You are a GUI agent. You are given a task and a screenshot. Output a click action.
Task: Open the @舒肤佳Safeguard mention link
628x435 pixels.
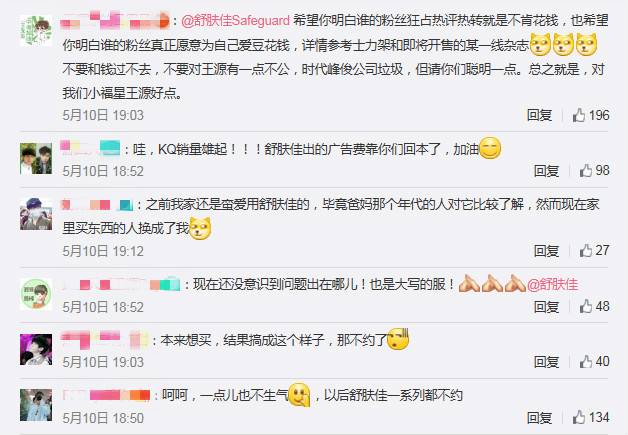click(236, 20)
